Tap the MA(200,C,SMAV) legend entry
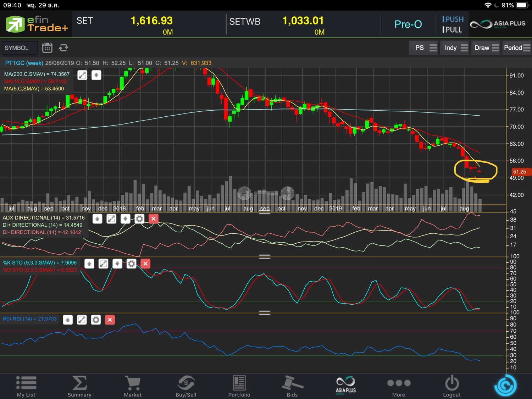This screenshot has height=399, width=532. click(37, 74)
